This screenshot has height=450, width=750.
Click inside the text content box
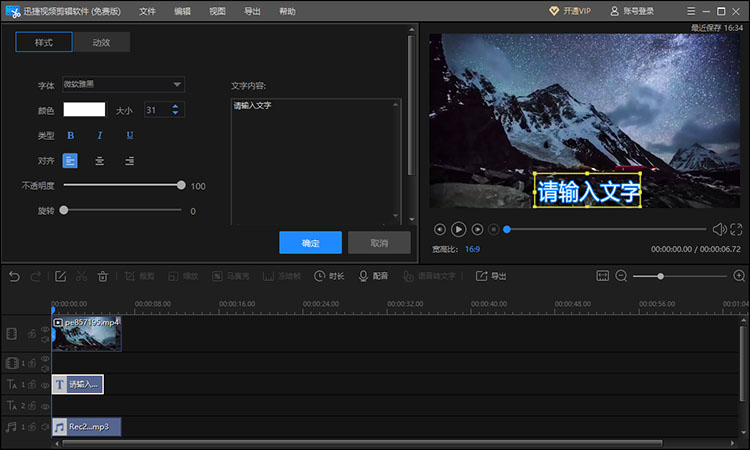(x=316, y=161)
